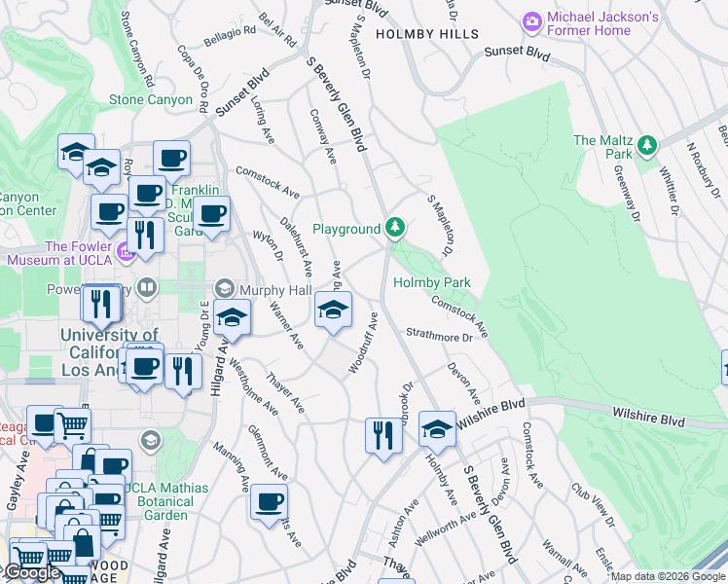728x584 pixels.
Task: Click the Map data ©2026 Google text
Action: tap(668, 577)
